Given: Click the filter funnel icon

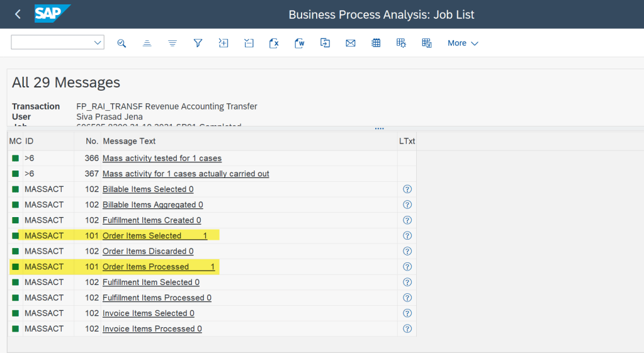Looking at the screenshot, I should coord(198,43).
